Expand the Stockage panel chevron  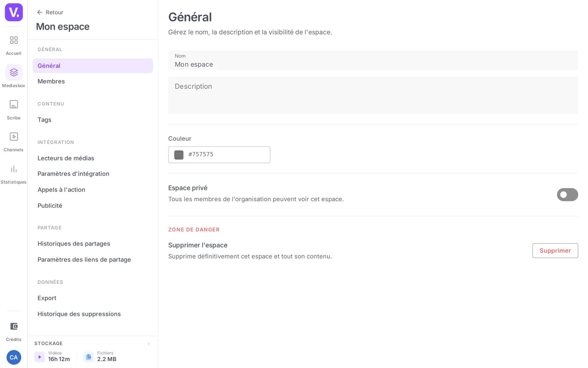point(148,344)
